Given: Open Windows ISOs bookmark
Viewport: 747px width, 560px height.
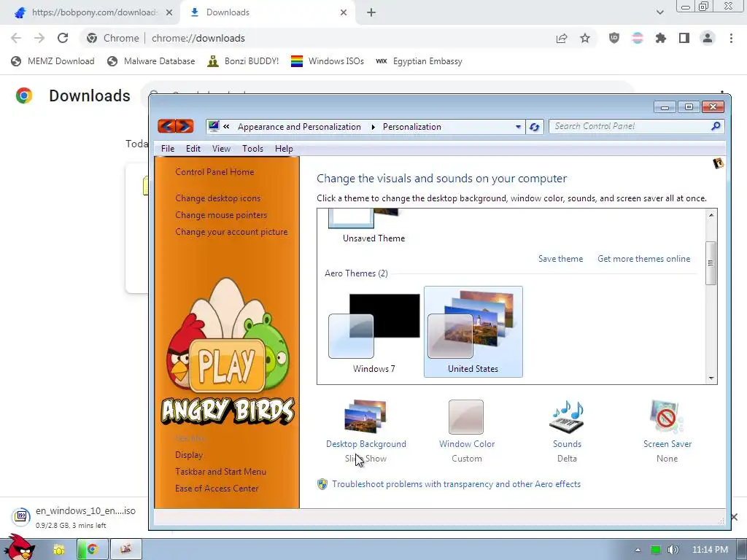Looking at the screenshot, I should click(328, 61).
